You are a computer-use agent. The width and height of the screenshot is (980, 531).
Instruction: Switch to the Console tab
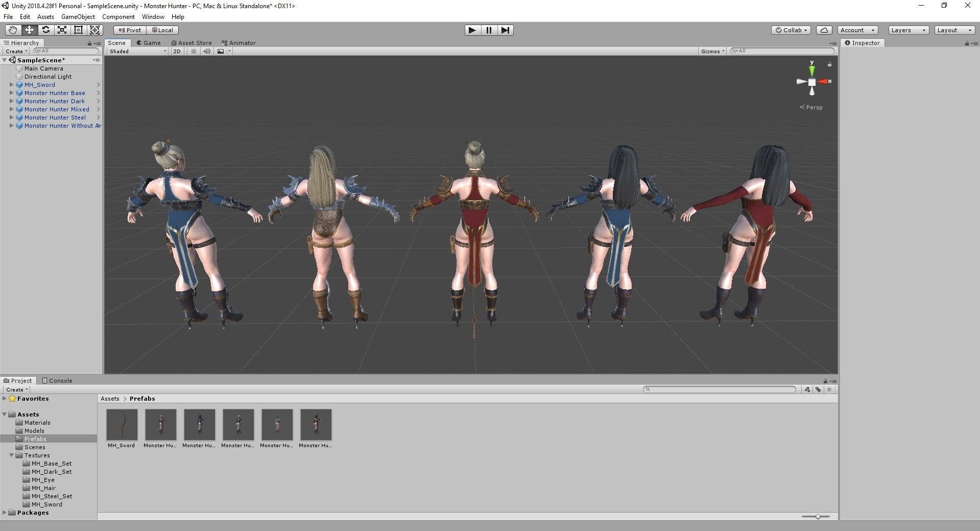(x=57, y=381)
